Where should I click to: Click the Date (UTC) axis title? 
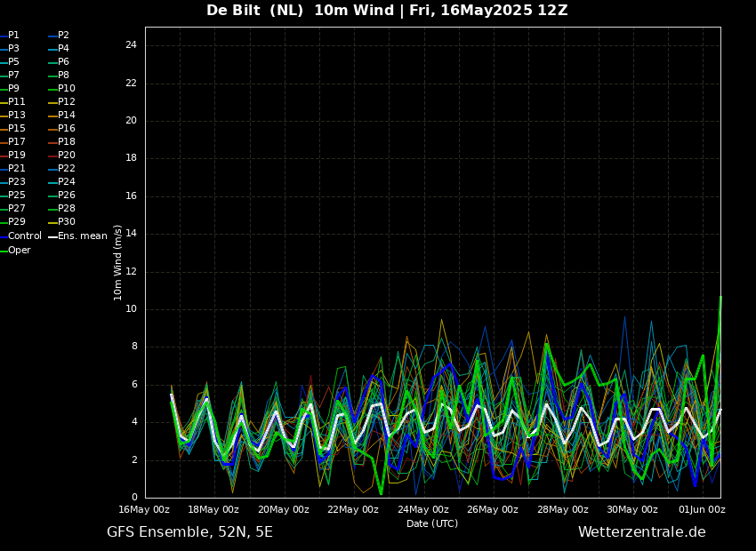432,523
